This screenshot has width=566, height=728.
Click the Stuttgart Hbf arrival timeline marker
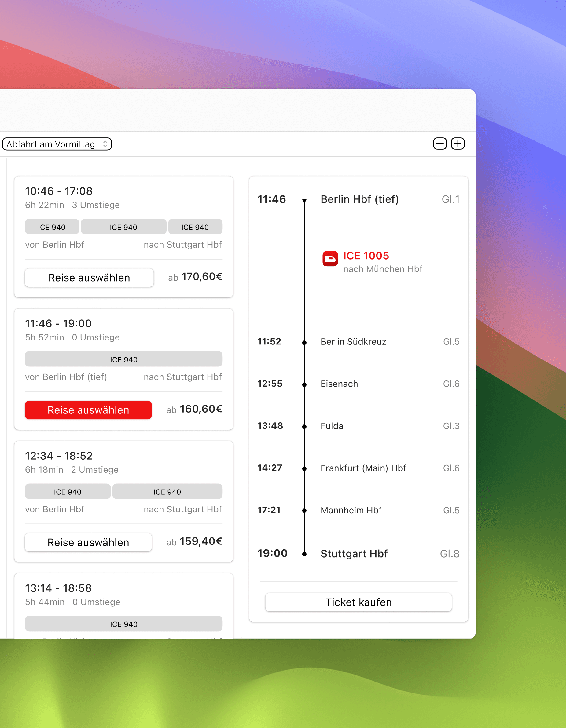click(304, 554)
